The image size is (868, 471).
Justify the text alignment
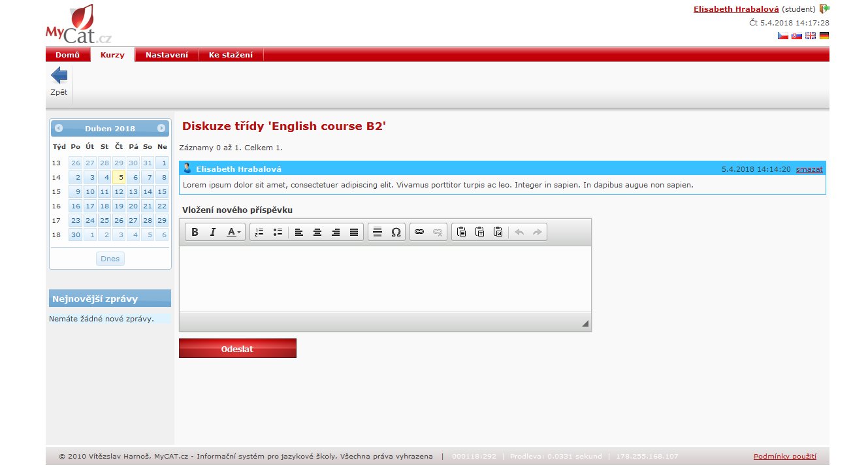coord(354,232)
